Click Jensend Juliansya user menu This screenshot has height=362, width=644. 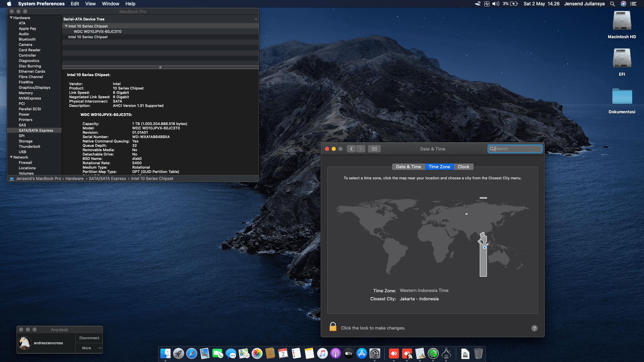584,4
